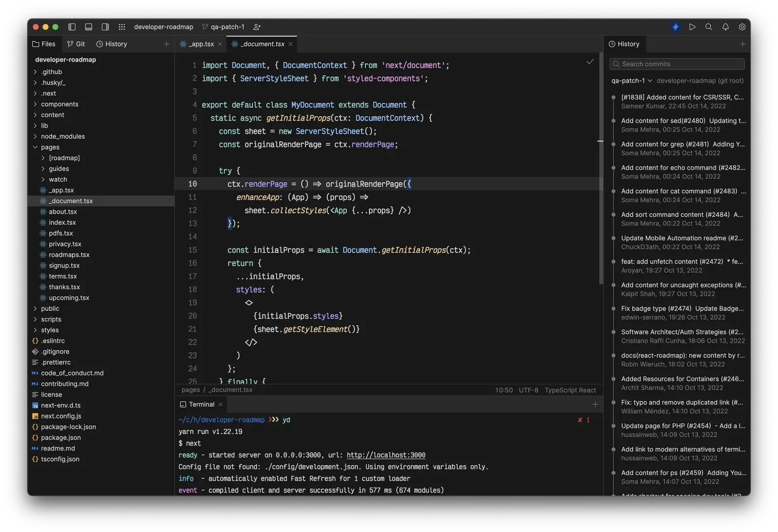778x532 pixels.
Task: Open upcoming.tsx file
Action: [x=101, y=297]
